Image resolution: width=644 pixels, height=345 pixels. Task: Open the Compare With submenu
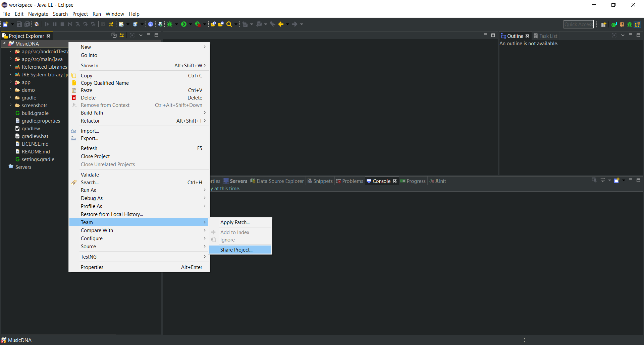tap(139, 230)
